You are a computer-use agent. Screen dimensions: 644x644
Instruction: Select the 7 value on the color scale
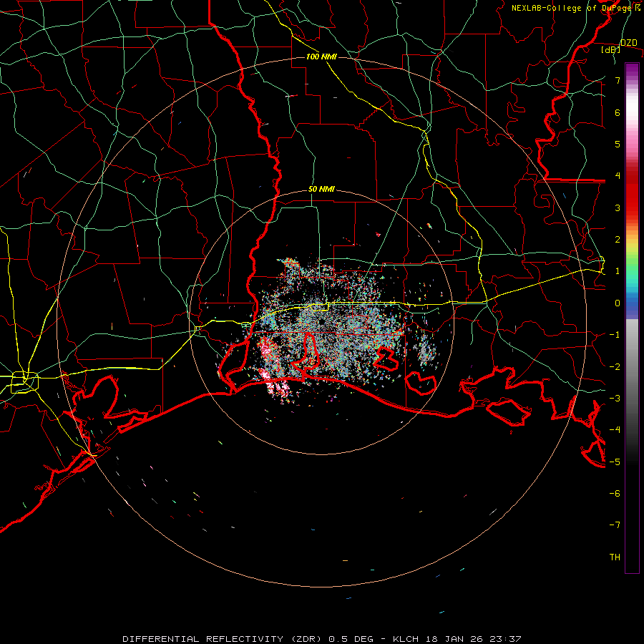[x=618, y=80]
